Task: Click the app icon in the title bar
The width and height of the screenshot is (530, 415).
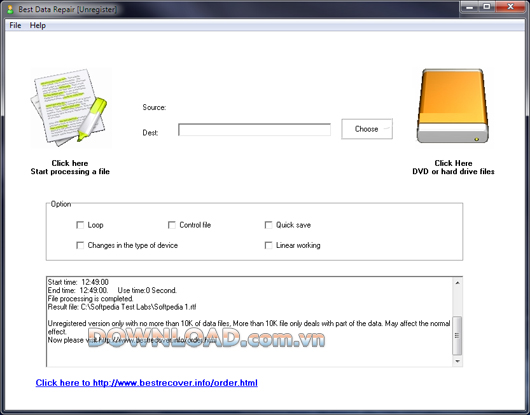Action: point(10,9)
